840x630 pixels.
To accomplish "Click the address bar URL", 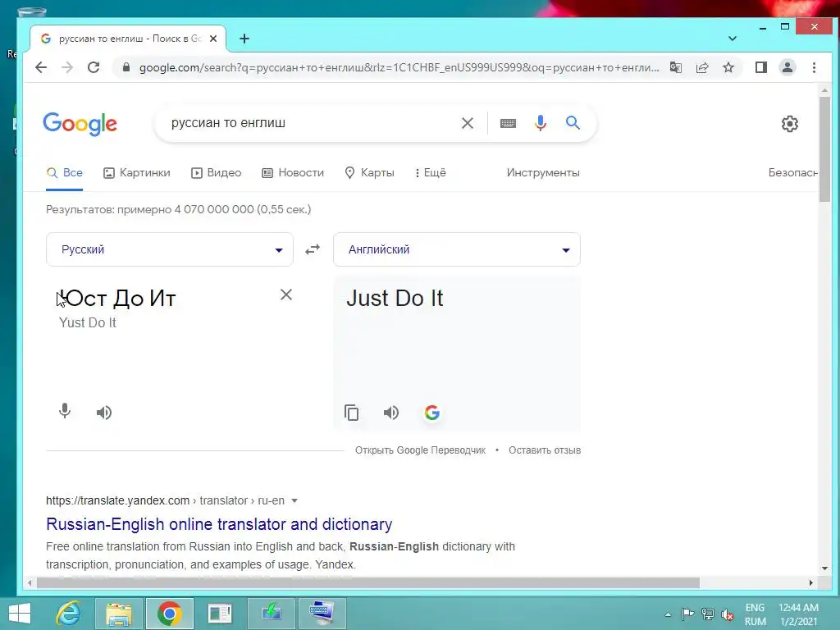I will 399,67.
